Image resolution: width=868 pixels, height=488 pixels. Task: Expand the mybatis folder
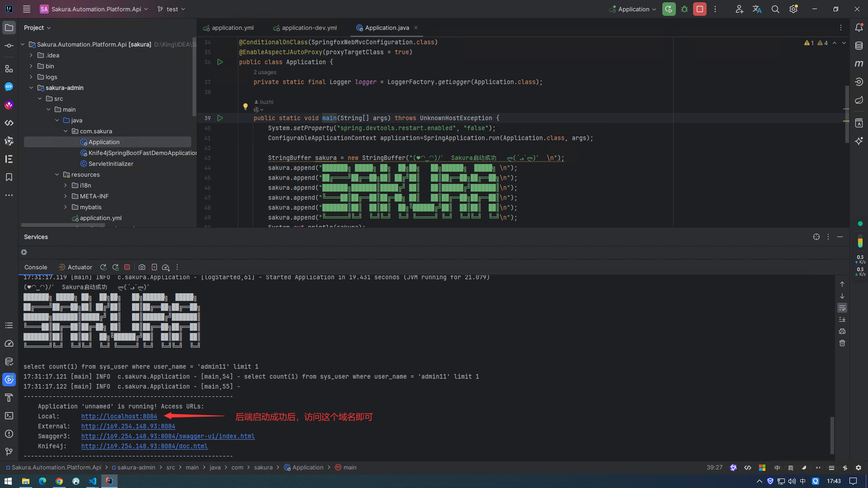[66, 207]
